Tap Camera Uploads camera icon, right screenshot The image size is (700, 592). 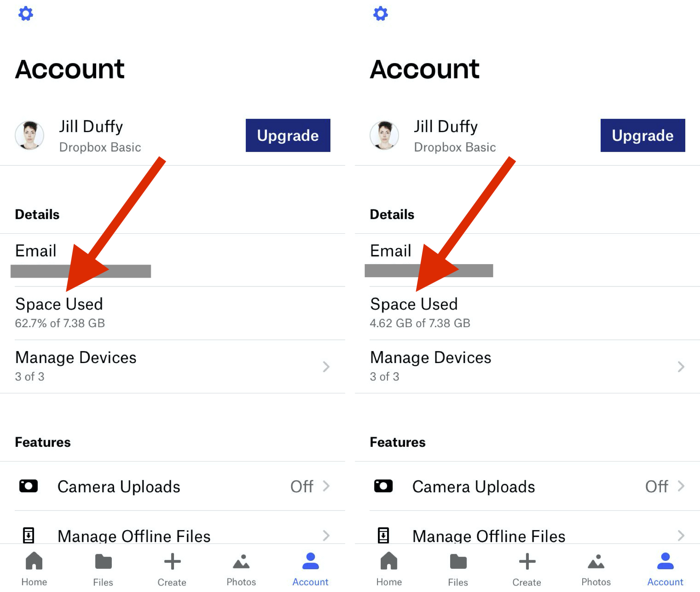click(384, 486)
